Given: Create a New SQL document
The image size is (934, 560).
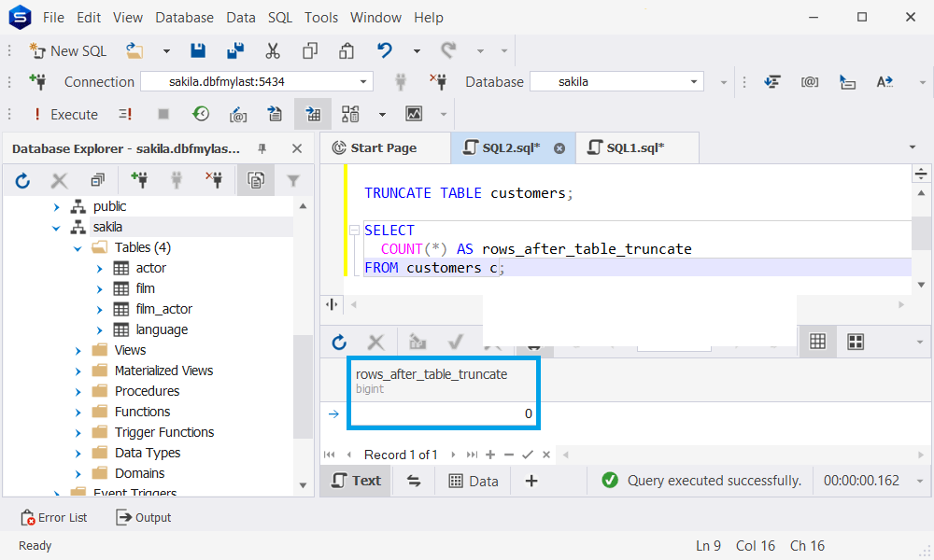Looking at the screenshot, I should tap(68, 50).
